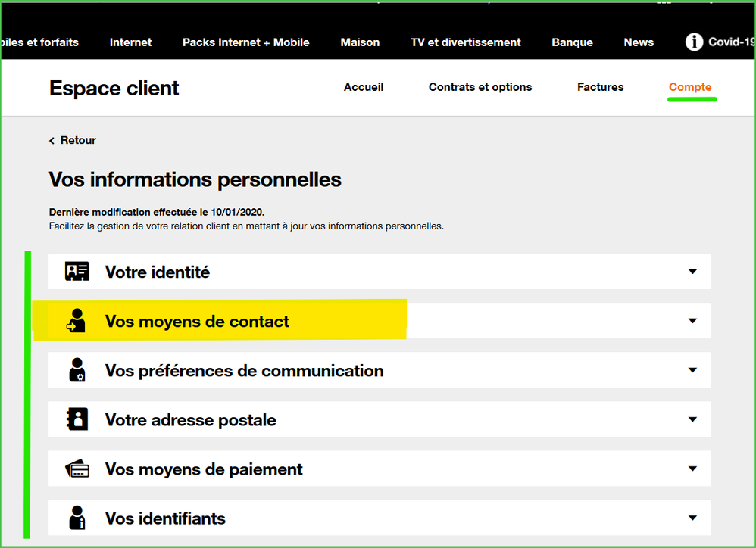756x548 pixels.
Task: Select the Compte tab
Action: 690,87
